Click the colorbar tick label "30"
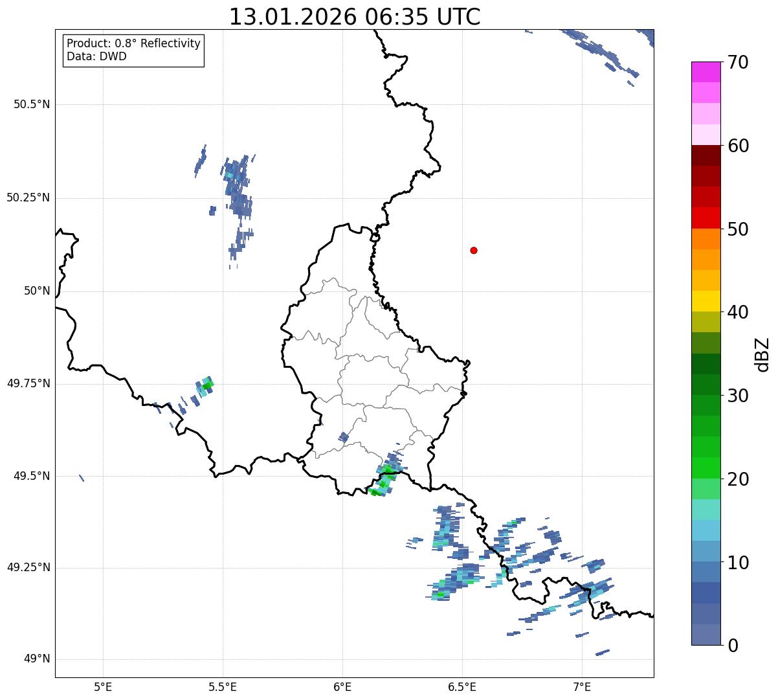Screen dimensions: 778x700 tap(738, 396)
